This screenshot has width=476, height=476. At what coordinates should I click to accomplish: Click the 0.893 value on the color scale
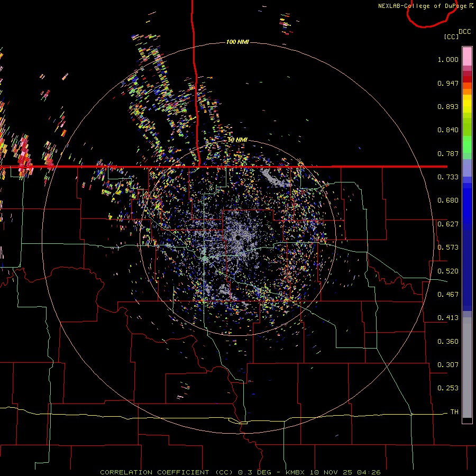click(x=448, y=106)
